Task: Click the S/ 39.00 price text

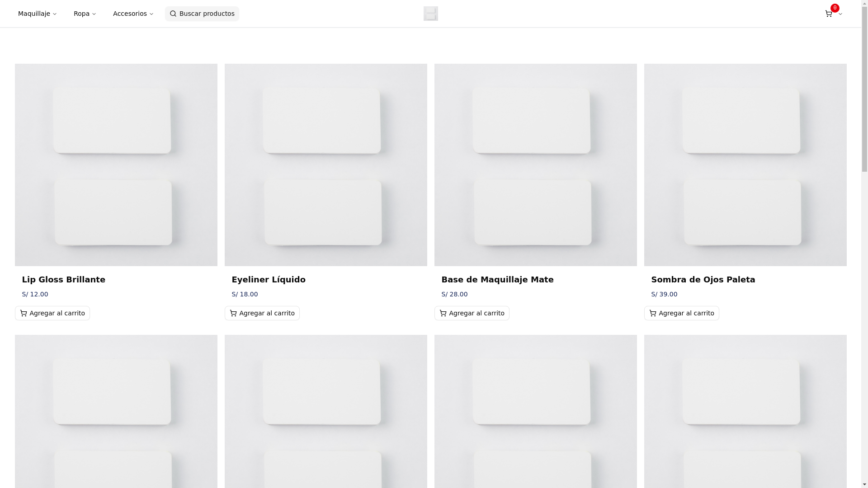Action: [x=665, y=294]
